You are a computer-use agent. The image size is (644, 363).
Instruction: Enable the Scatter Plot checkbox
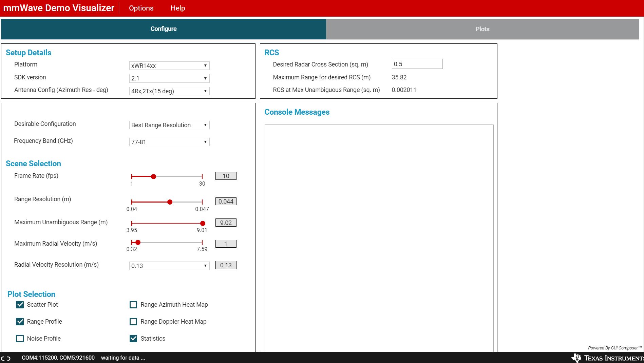pyautogui.click(x=20, y=305)
